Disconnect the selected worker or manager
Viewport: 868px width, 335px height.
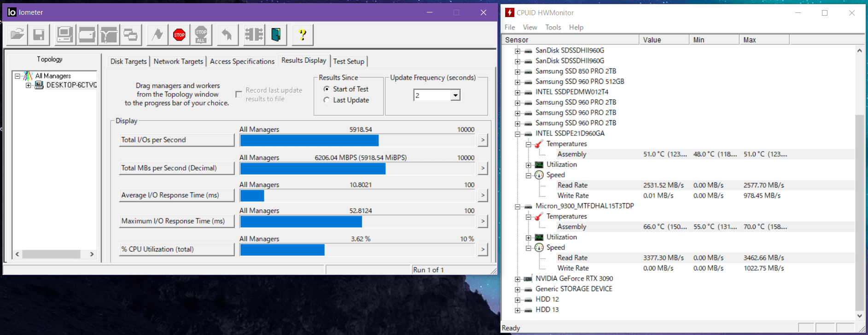coord(254,35)
